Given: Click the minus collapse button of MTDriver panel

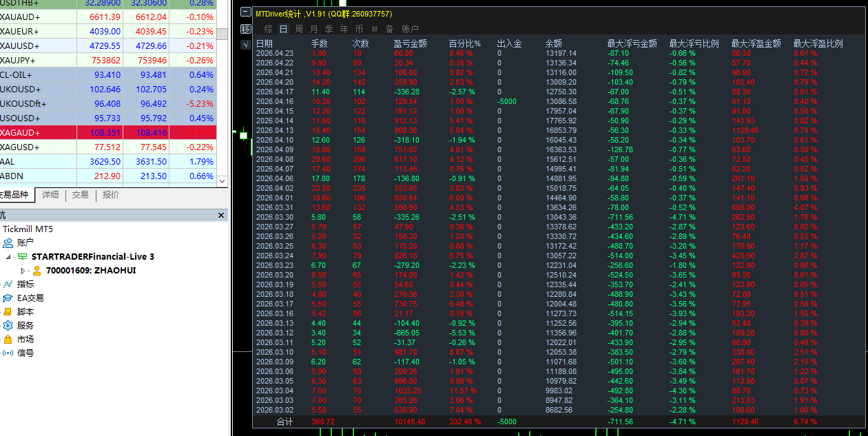Looking at the screenshot, I should click(246, 12).
